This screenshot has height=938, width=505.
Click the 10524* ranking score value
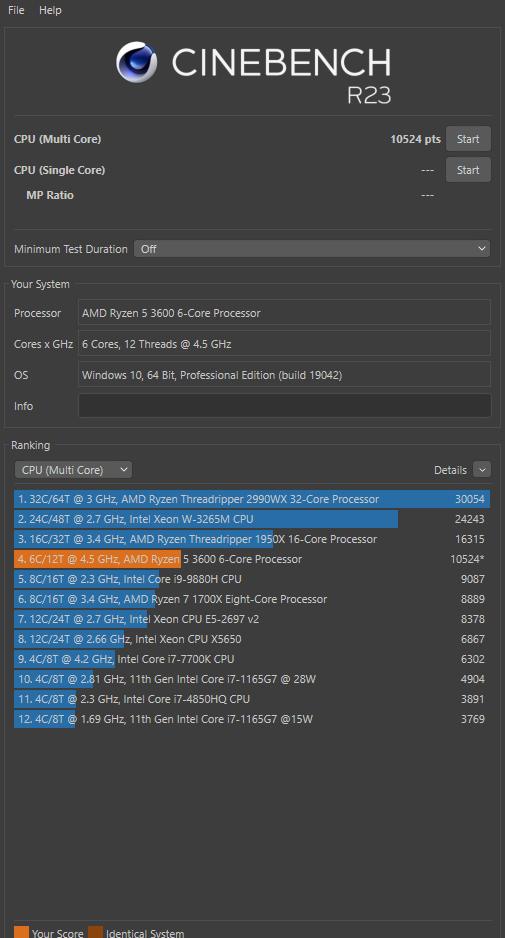point(467,559)
